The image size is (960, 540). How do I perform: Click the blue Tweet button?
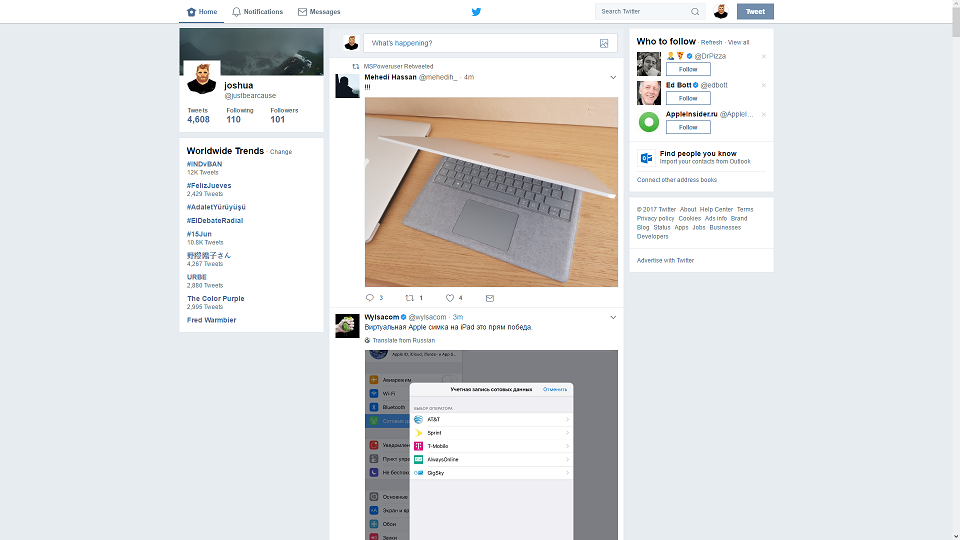755,12
